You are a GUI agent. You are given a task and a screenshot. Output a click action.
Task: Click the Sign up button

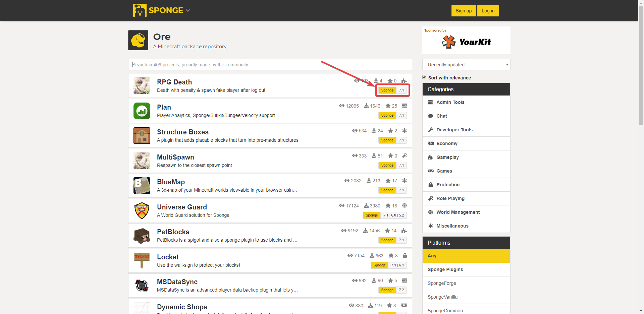(x=464, y=11)
